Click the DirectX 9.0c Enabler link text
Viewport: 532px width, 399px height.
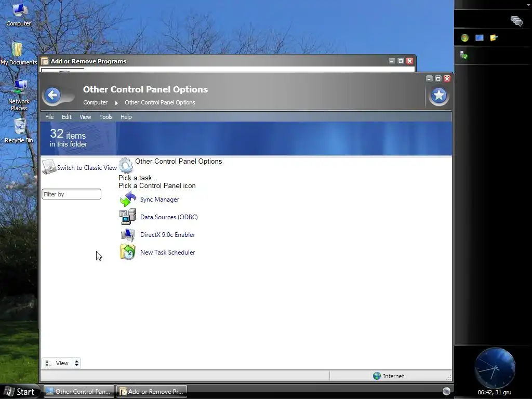pyautogui.click(x=168, y=235)
